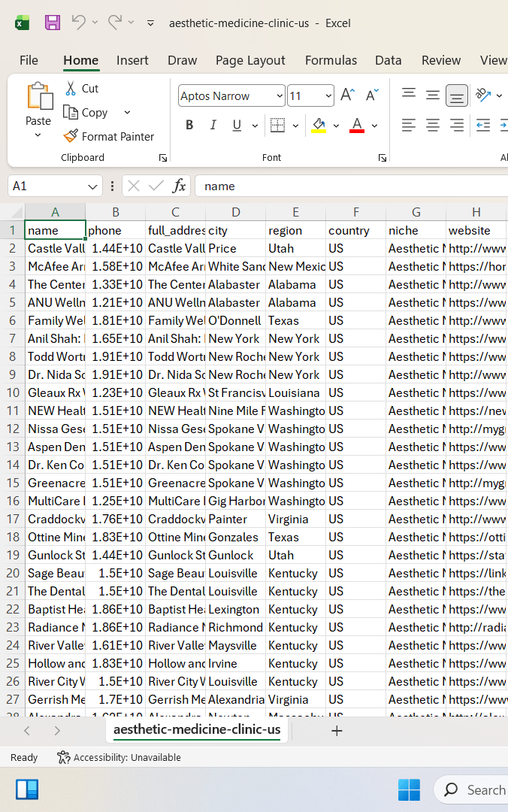Viewport: 508px width, 812px height.
Task: Open the File tab
Action: [x=29, y=60]
